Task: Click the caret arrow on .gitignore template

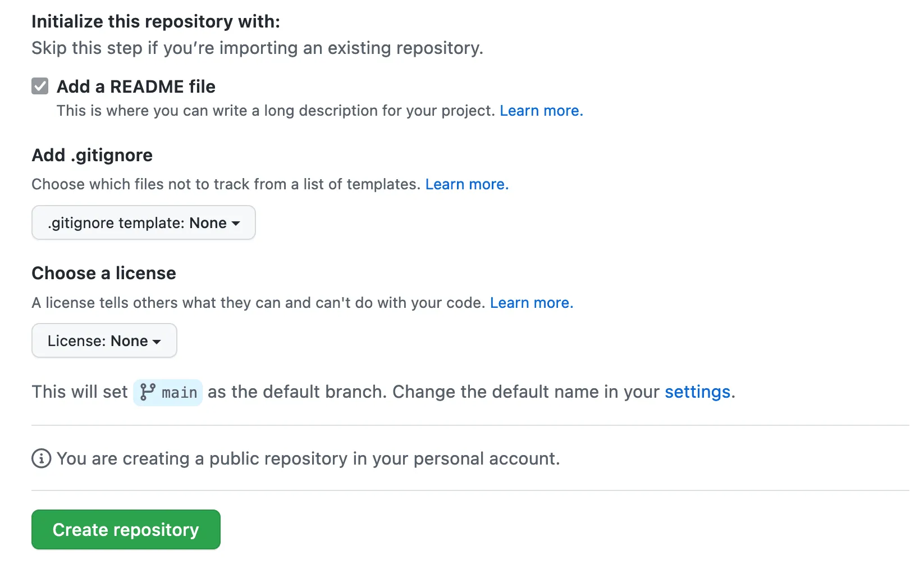Action: [236, 224]
